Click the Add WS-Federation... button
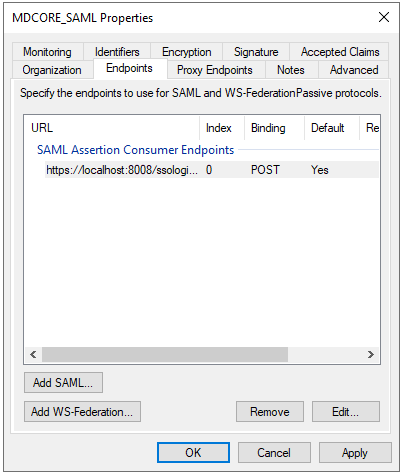The image size is (403, 476). [82, 412]
